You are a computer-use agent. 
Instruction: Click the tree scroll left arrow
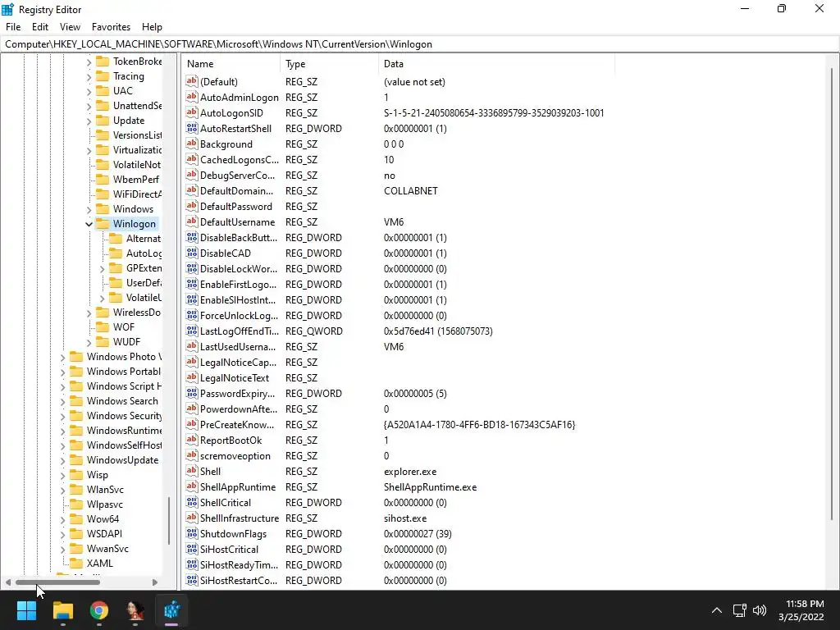click(8, 582)
